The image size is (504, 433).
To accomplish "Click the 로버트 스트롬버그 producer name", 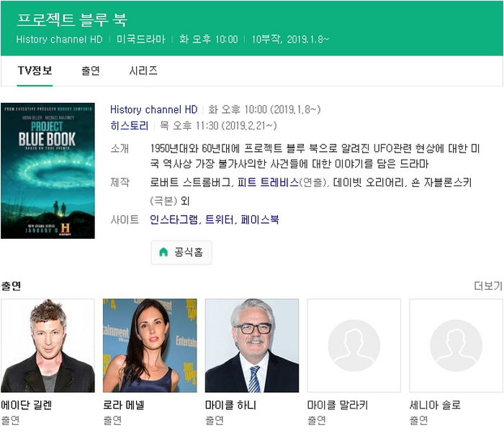I will (x=190, y=183).
